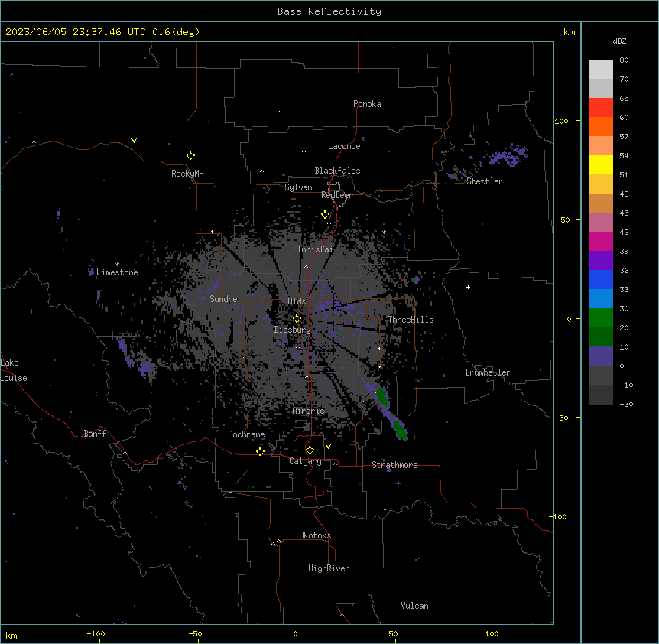Pick the orange 57-60 dBZ legend swatch

601,126
